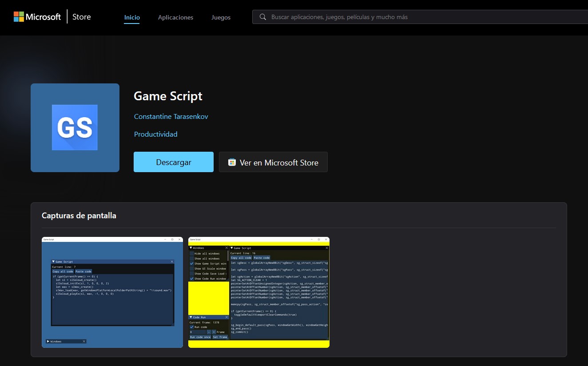Screen dimensions: 588x366
Task: Open the Constantine Tarasenkov publisher link
Action: coord(171,116)
